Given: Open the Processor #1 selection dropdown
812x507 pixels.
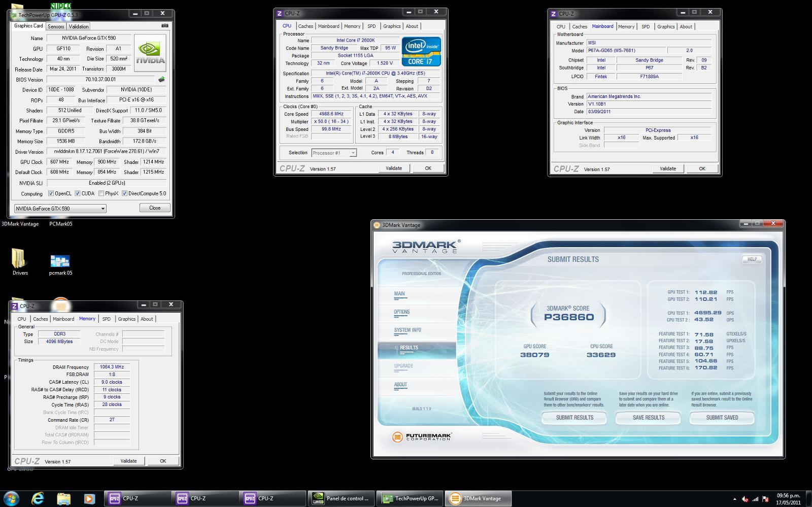Looking at the screenshot, I should [334, 153].
